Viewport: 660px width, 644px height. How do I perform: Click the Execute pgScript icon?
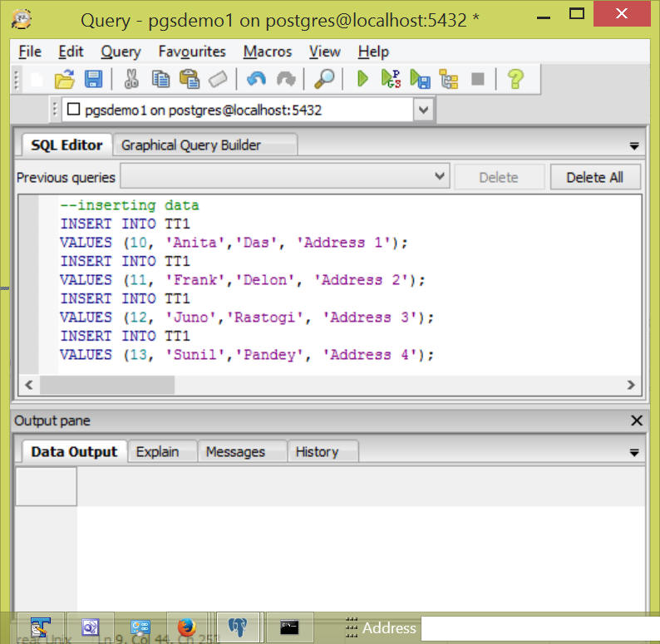pyautogui.click(x=391, y=79)
